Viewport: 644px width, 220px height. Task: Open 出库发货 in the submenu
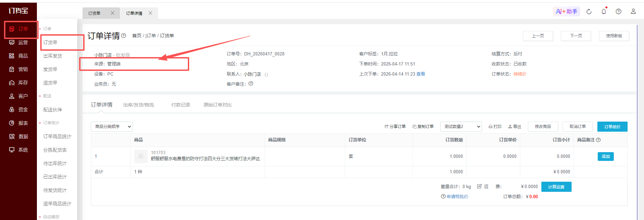53,56
